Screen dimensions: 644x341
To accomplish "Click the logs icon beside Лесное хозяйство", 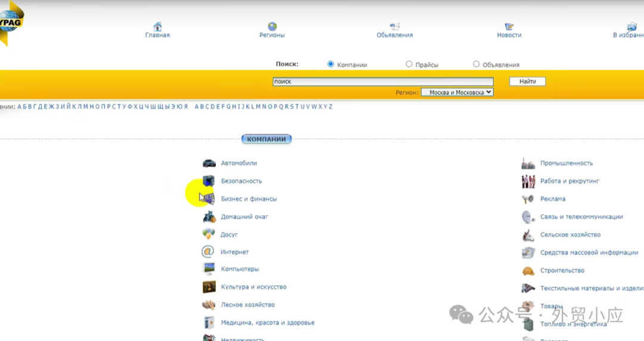I will pyautogui.click(x=209, y=305).
